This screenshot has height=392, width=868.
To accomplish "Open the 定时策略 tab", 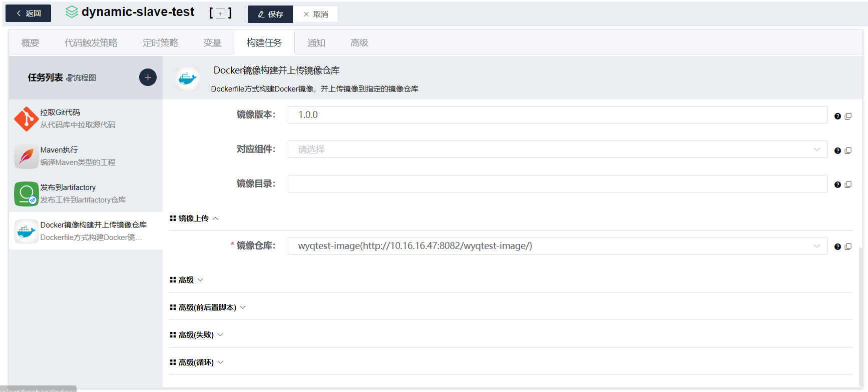I will point(160,43).
